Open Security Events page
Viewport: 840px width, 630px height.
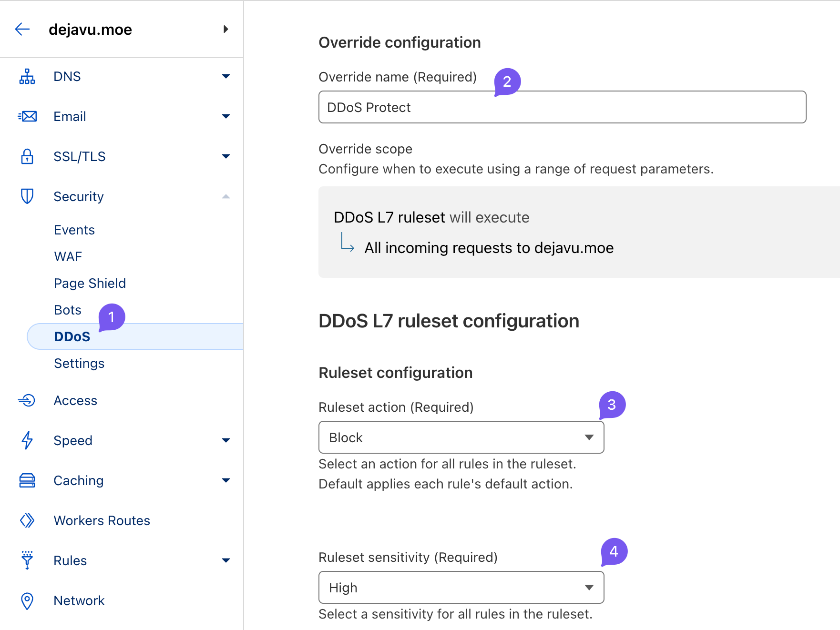pyautogui.click(x=74, y=230)
